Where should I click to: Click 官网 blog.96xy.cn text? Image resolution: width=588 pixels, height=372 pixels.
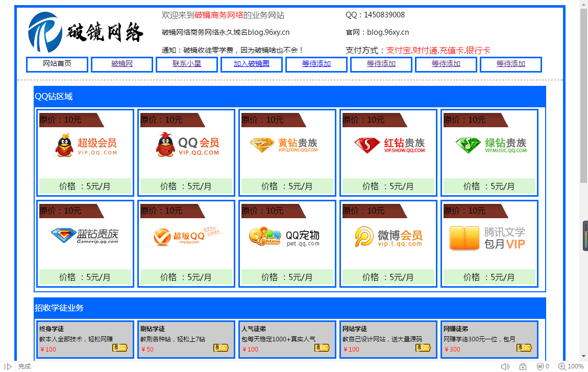click(377, 32)
